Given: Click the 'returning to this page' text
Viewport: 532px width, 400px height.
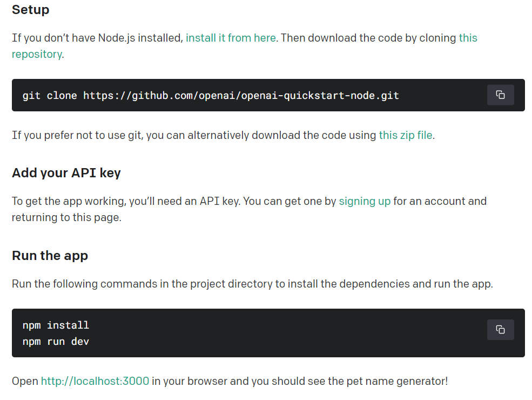Looking at the screenshot, I should (x=65, y=217).
